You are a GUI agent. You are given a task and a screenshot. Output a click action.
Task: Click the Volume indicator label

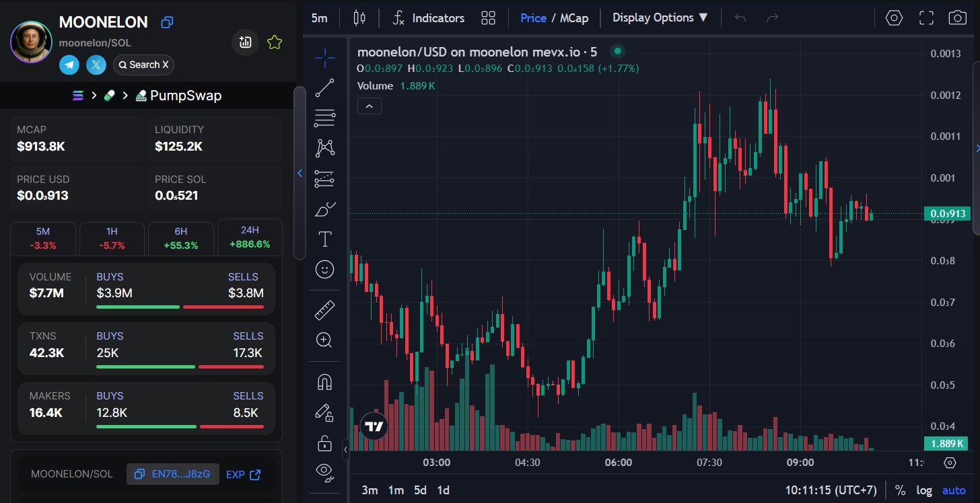tap(375, 85)
